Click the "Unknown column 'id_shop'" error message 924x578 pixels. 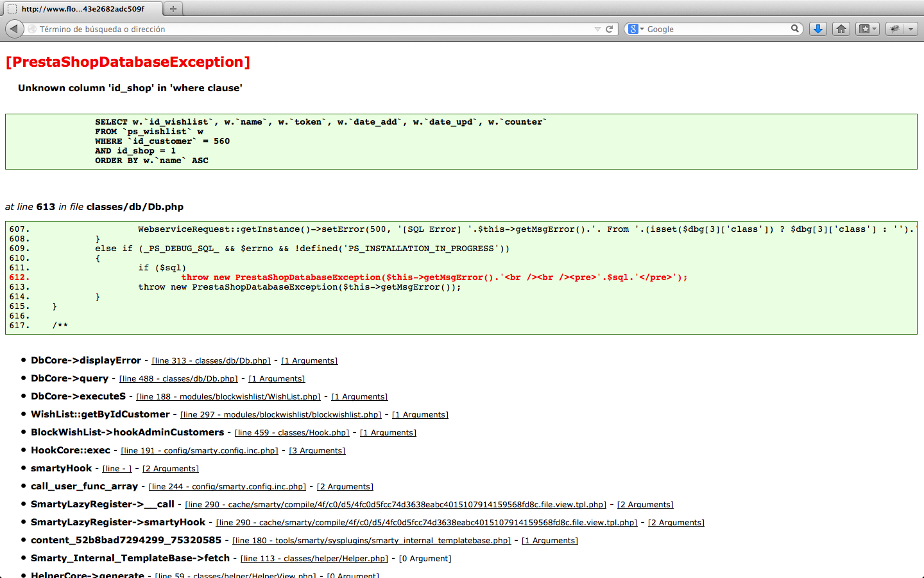(130, 88)
